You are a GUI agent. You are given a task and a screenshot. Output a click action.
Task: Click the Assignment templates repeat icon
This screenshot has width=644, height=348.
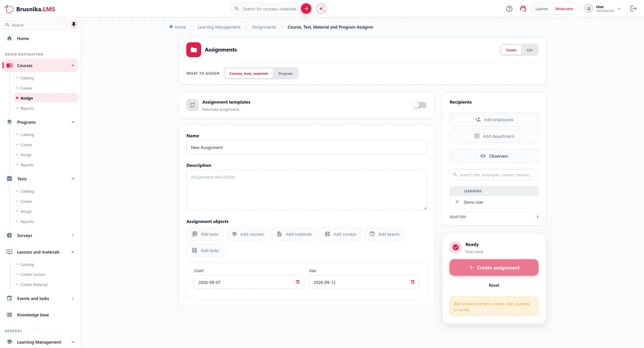193,105
